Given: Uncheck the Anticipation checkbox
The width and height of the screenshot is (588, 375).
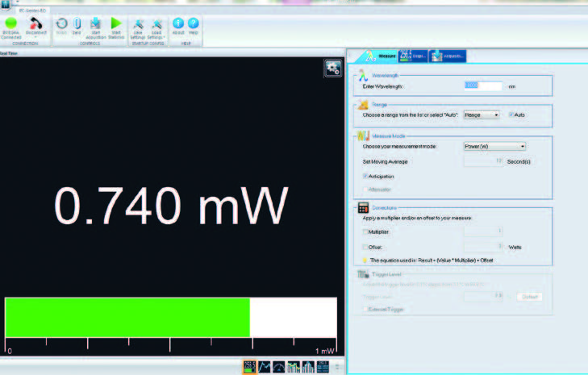Looking at the screenshot, I should (x=365, y=175).
